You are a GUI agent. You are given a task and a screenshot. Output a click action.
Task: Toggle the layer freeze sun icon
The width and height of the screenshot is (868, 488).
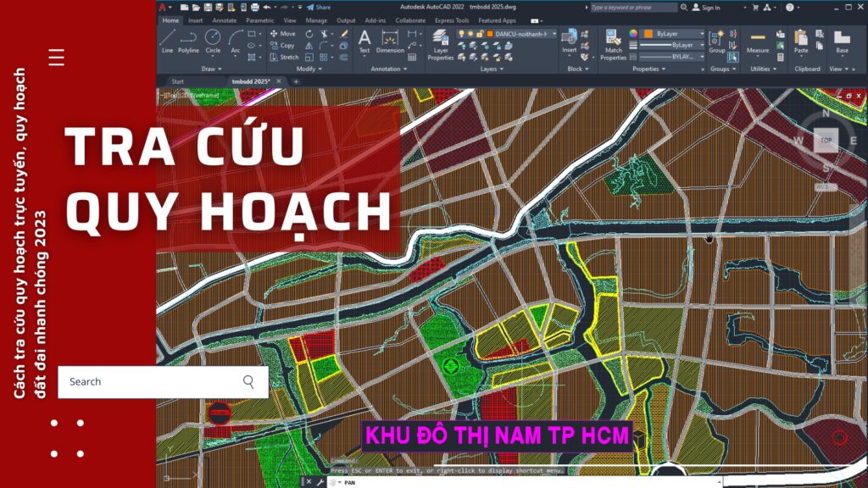[x=470, y=32]
